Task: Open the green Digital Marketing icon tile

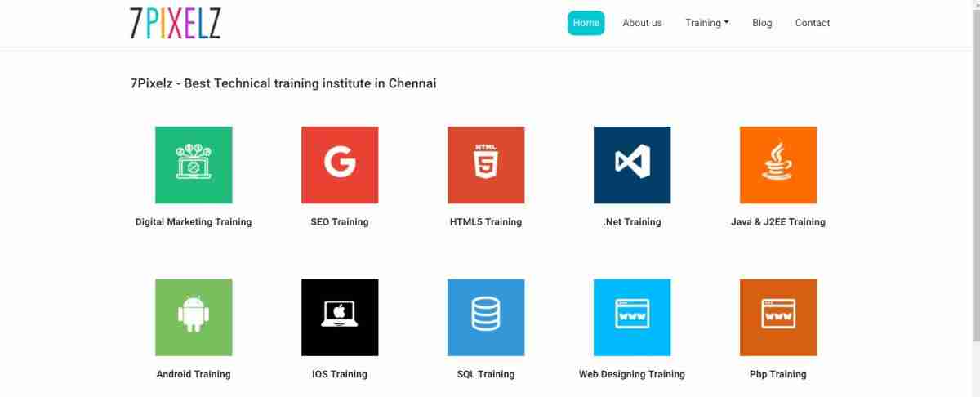Action: coord(194,165)
